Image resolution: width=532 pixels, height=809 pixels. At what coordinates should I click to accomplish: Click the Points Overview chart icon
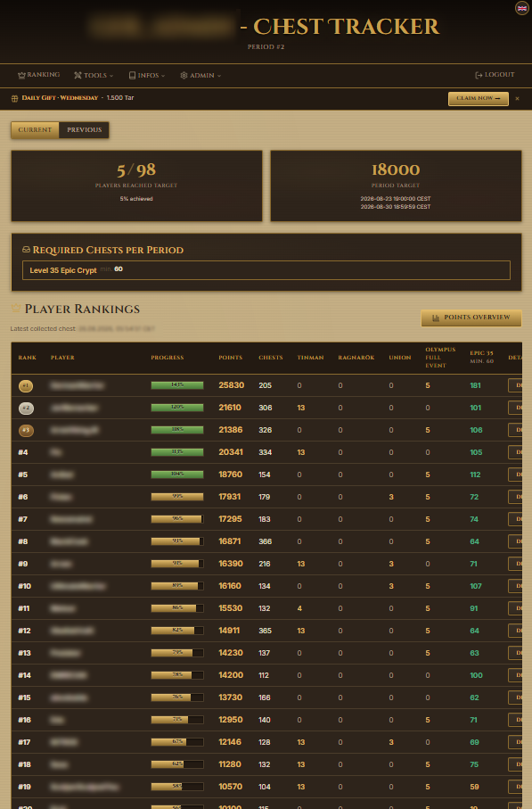(x=436, y=318)
